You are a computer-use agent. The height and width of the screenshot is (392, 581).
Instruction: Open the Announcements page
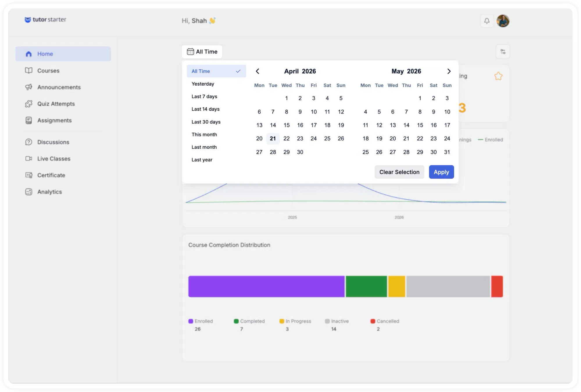63,87
